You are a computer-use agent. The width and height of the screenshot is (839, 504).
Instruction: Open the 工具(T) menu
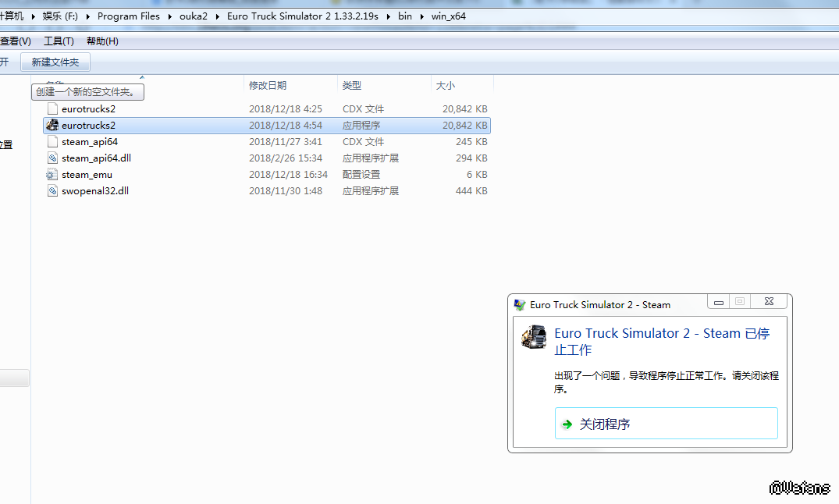(x=59, y=41)
